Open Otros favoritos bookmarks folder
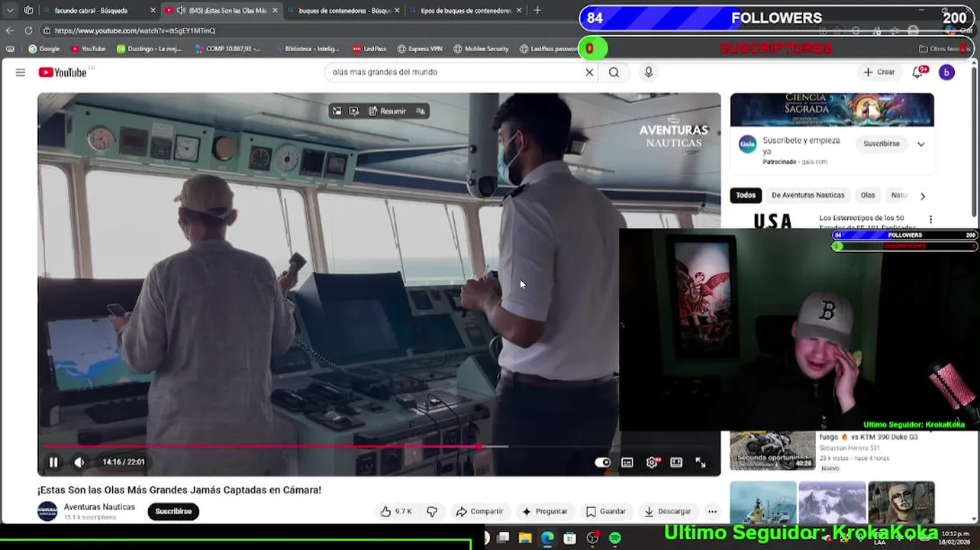This screenshot has height=550, width=980. 943,49
